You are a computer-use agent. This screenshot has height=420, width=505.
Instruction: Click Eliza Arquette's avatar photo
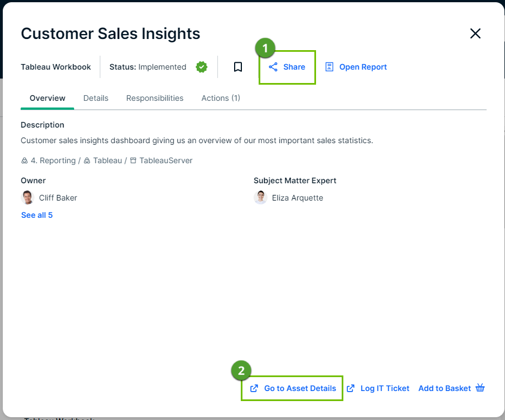(260, 198)
